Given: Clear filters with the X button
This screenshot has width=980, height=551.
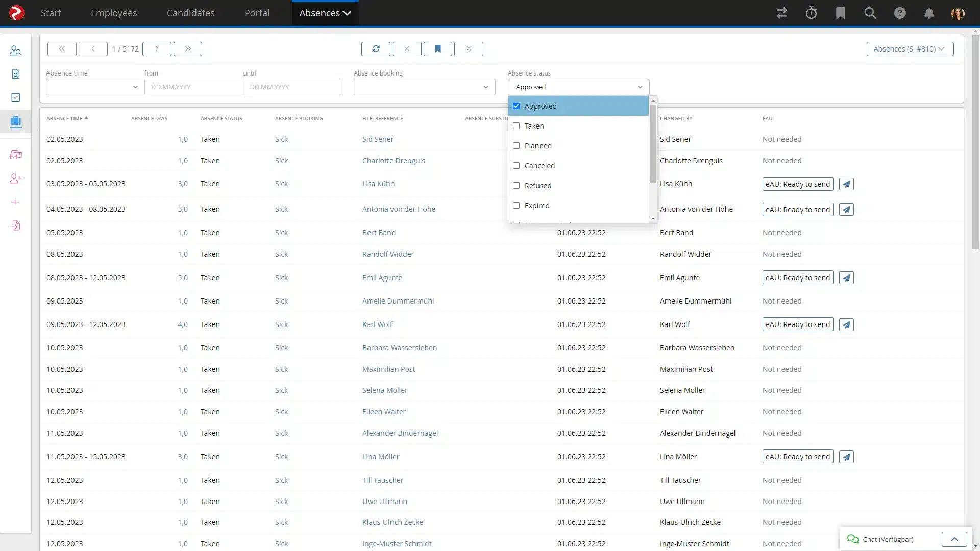Looking at the screenshot, I should tap(407, 49).
